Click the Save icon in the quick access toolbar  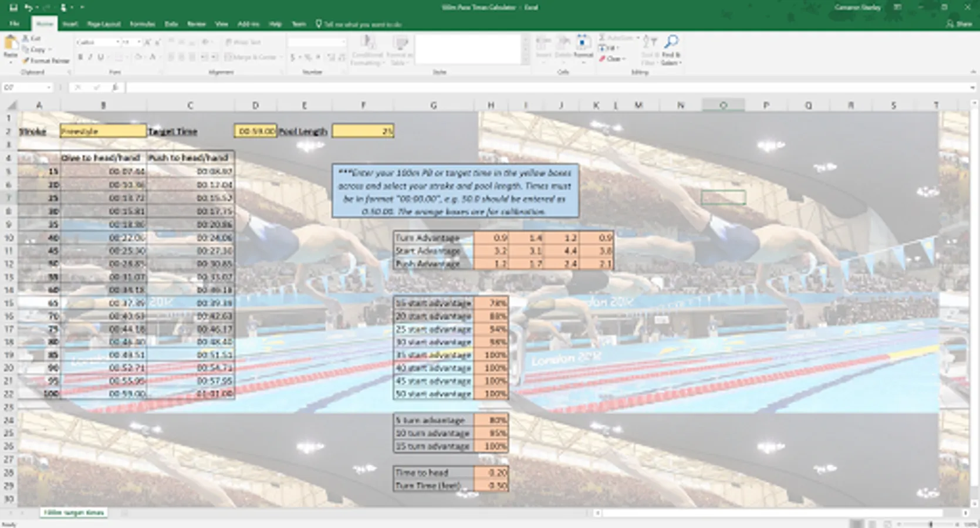[x=13, y=8]
